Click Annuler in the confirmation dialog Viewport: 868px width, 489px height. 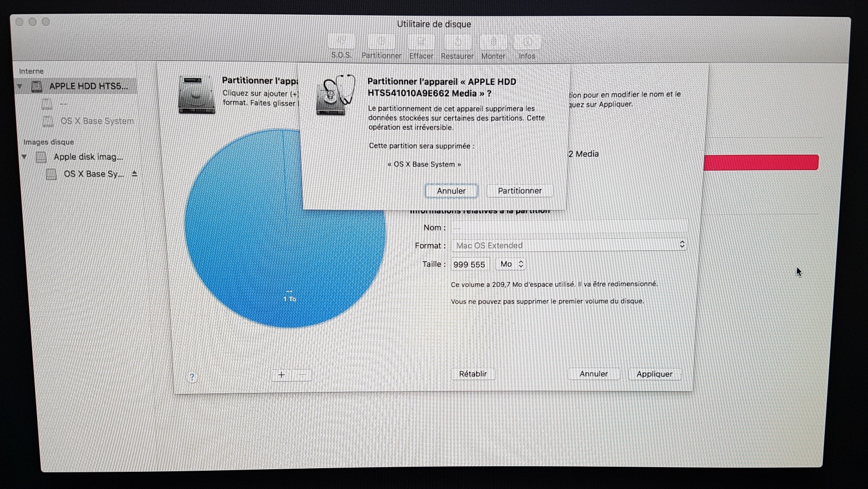pos(451,191)
